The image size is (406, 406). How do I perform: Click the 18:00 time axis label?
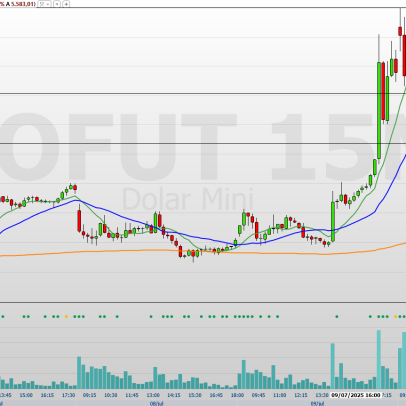tap(237, 395)
